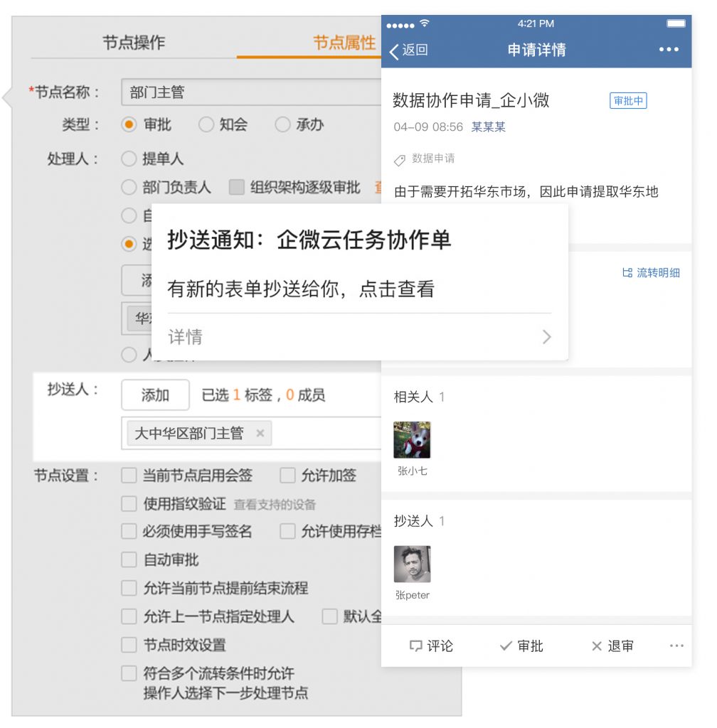This screenshot has width=717, height=728.
Task: Check 使用指纹验证 option
Action: point(129,503)
